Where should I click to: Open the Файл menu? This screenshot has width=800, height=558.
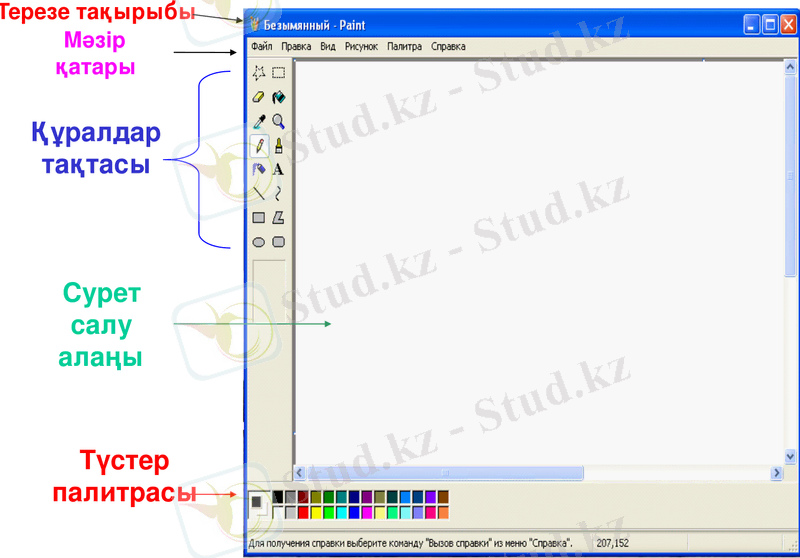click(262, 46)
